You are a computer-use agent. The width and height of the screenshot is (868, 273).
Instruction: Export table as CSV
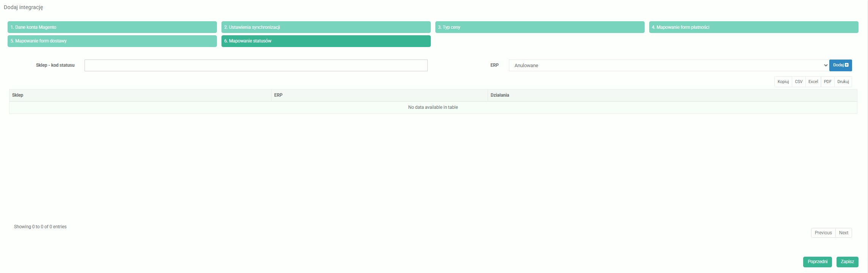pos(799,82)
